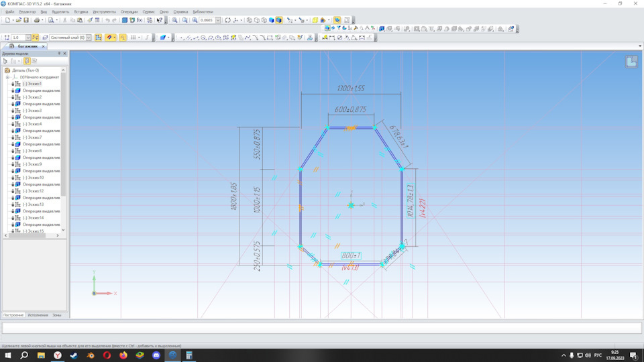The width and height of the screenshot is (644, 362).
Task: Toggle the orthogonal drawing mode button
Action: coord(123,38)
